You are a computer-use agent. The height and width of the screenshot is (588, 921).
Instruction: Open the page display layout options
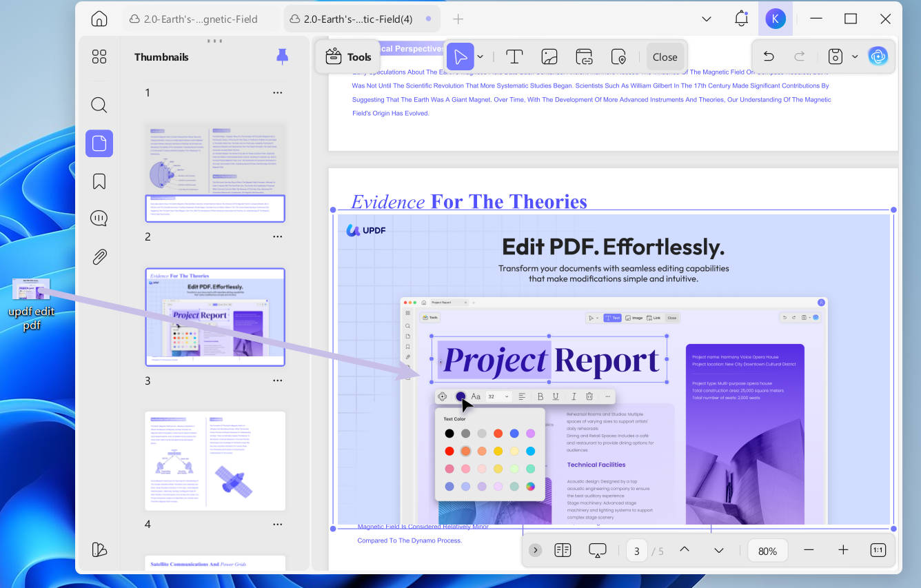point(563,550)
